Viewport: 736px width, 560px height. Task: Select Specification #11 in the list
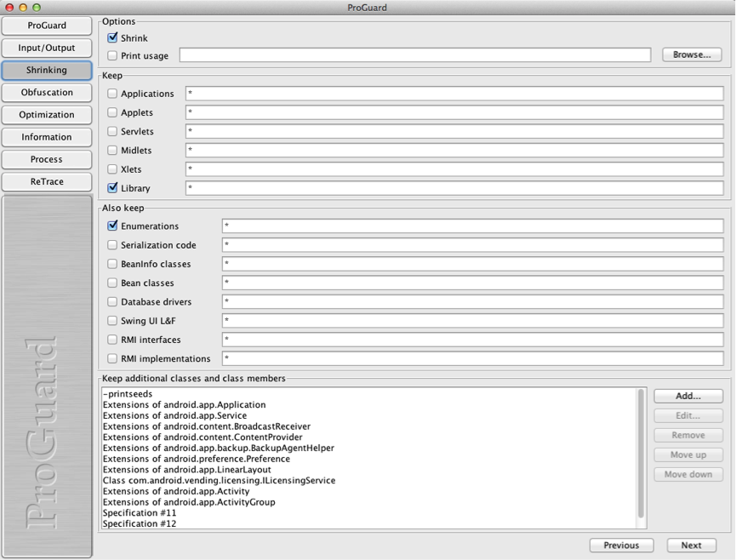368,512
